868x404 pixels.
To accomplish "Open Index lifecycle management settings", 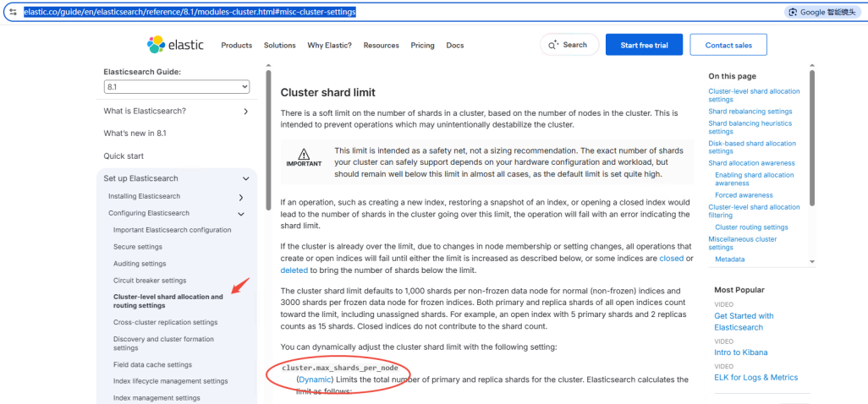I will (171, 381).
